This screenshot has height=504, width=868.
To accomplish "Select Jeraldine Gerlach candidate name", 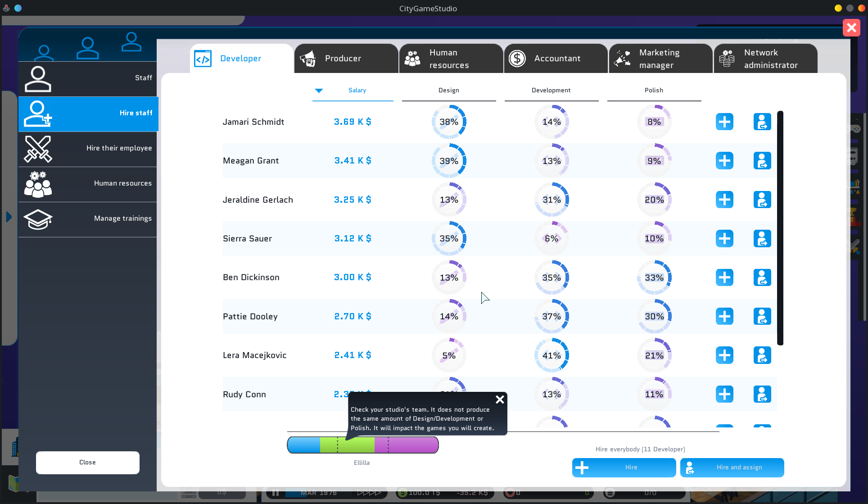I will click(x=258, y=200).
